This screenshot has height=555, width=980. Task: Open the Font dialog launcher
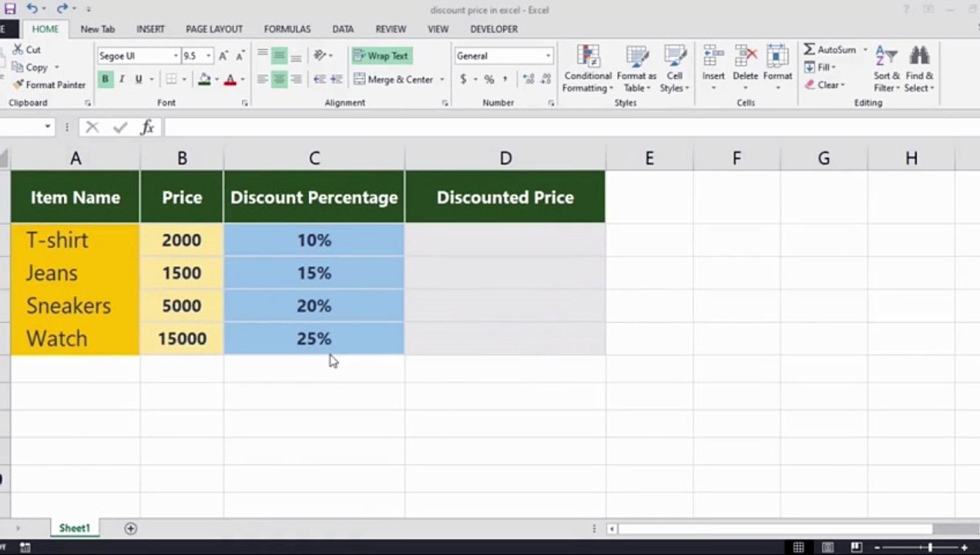(x=244, y=103)
